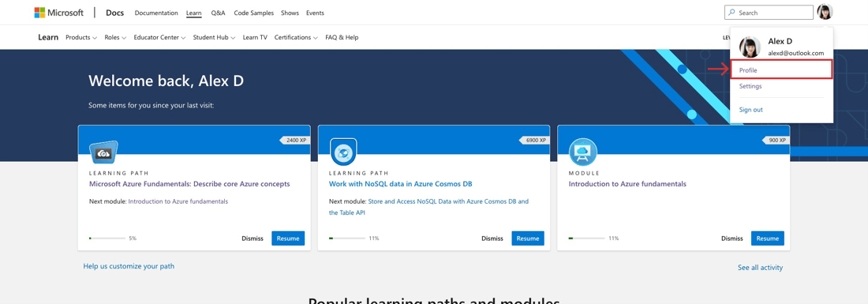Open Help us customize your path

click(x=129, y=266)
